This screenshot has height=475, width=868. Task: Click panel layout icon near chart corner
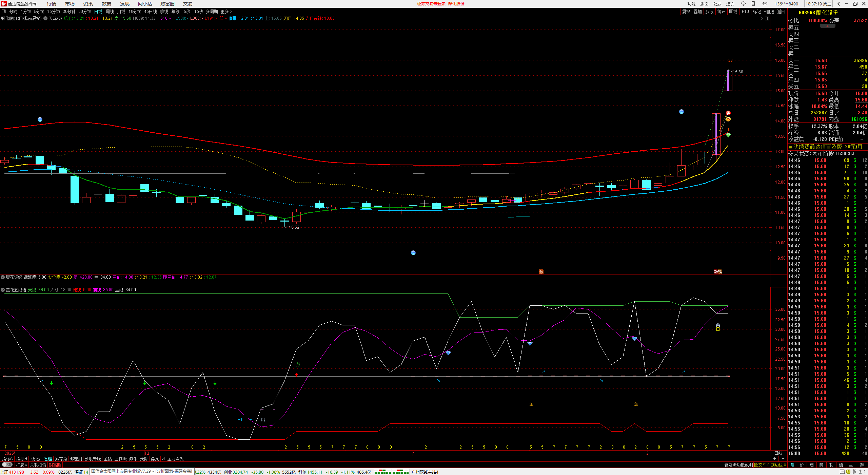[767, 19]
